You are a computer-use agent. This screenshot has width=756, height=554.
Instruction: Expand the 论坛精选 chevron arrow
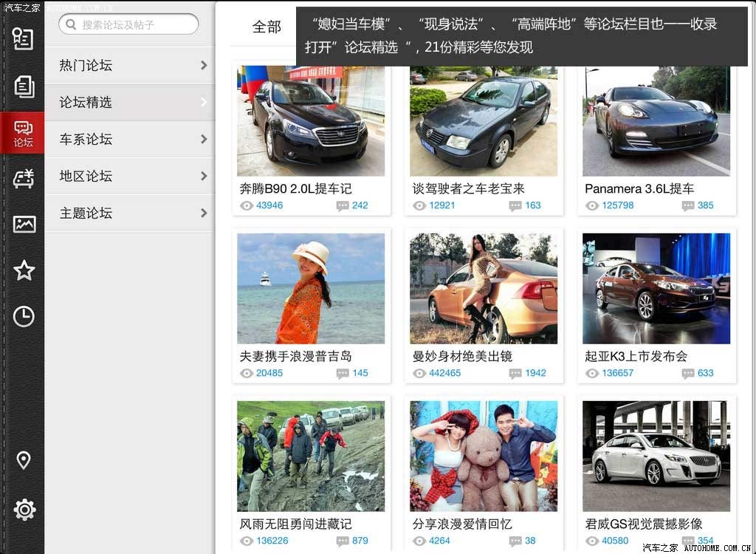(204, 102)
